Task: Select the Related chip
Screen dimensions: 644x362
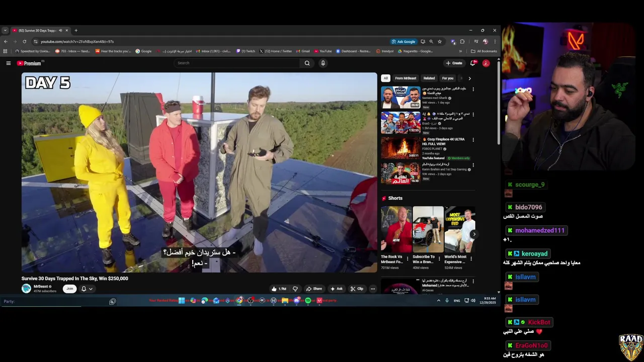Action: click(429, 78)
